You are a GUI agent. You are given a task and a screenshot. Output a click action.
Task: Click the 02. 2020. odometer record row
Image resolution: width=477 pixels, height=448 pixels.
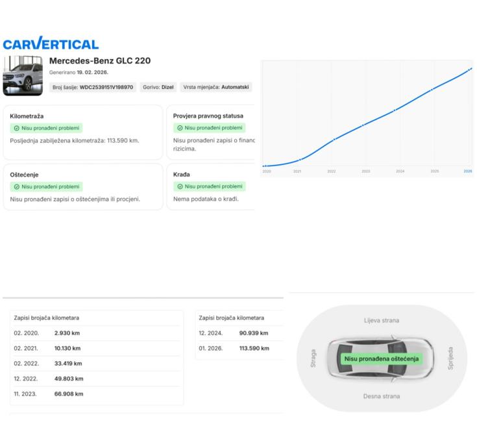click(x=97, y=333)
